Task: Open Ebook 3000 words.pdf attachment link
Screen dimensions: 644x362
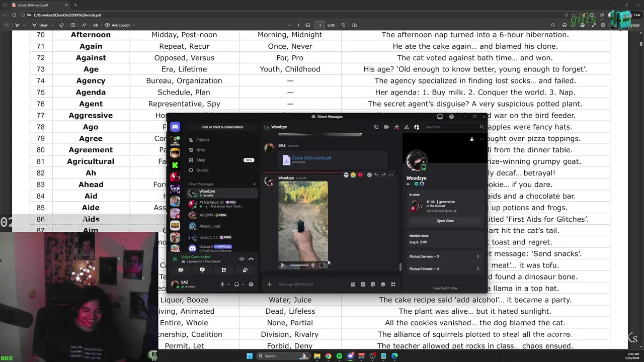Action: click(311, 158)
